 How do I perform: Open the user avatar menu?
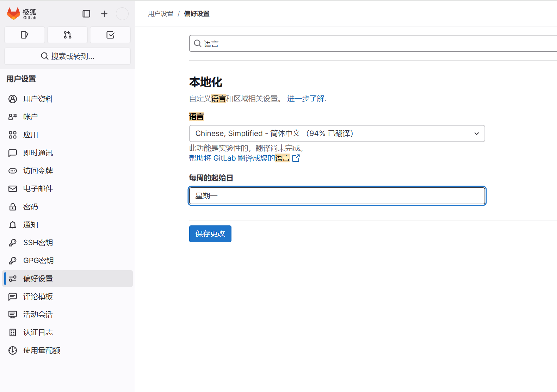click(x=122, y=14)
